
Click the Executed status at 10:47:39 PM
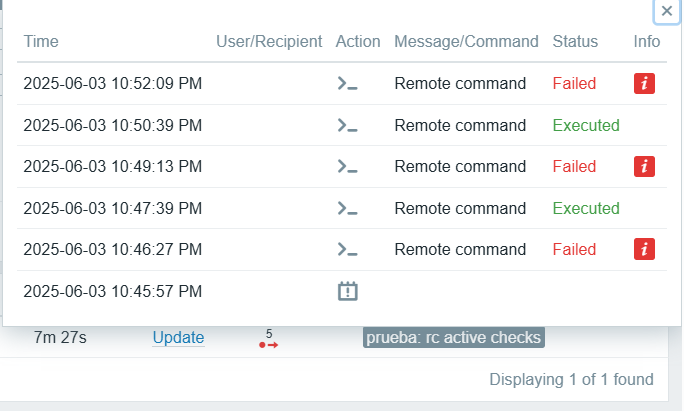pos(586,209)
